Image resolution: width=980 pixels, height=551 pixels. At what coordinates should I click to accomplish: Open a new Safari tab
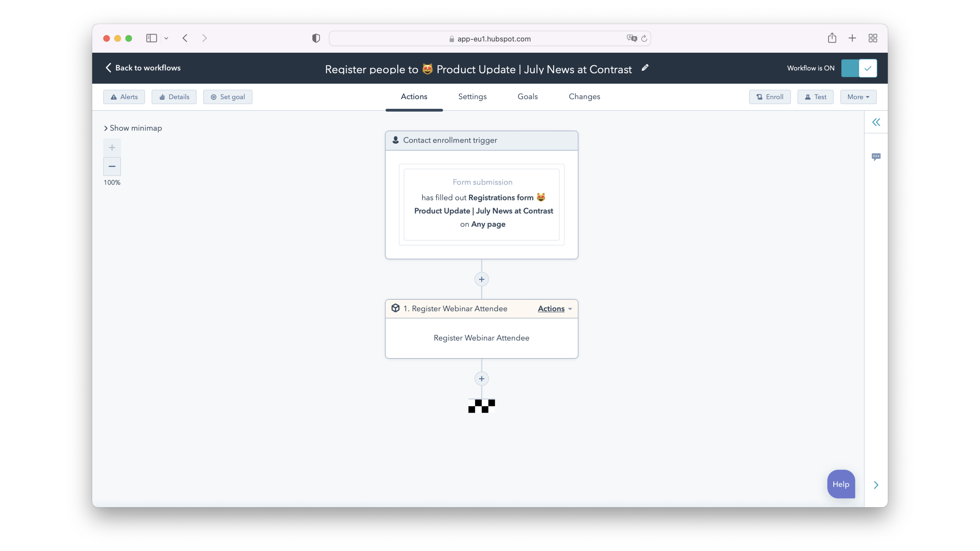[852, 38]
